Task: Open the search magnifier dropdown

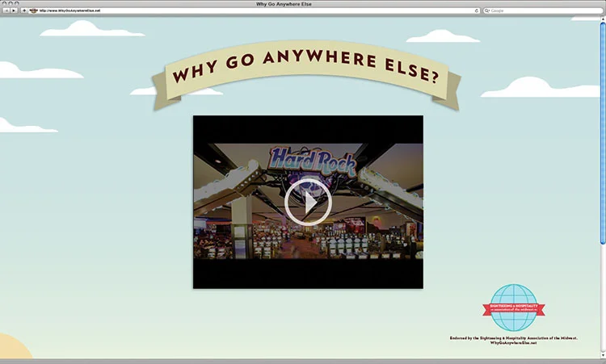Action: [x=487, y=10]
